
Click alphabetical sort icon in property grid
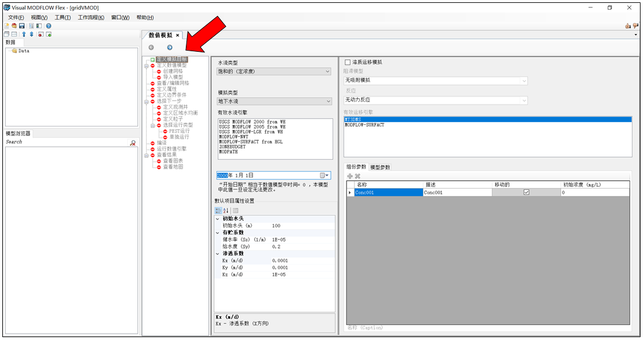click(226, 211)
